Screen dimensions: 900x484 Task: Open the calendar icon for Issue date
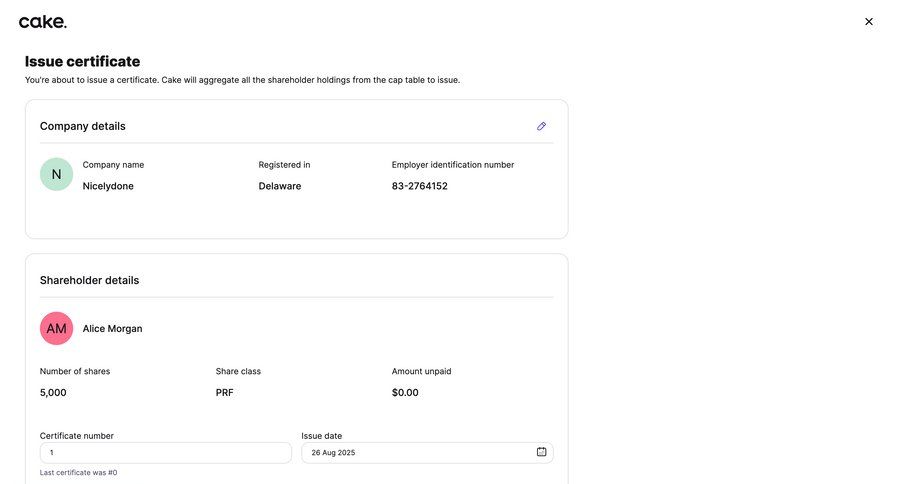click(x=541, y=452)
